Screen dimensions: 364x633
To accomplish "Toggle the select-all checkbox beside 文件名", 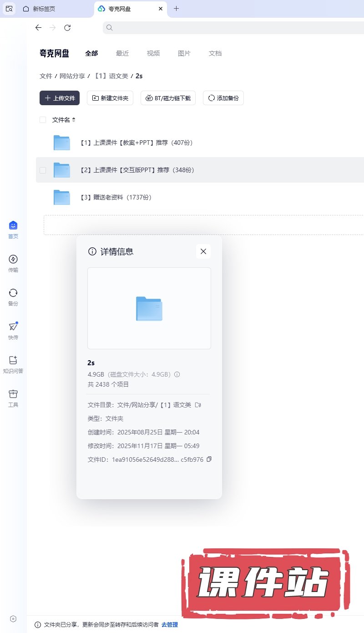I will 43,120.
